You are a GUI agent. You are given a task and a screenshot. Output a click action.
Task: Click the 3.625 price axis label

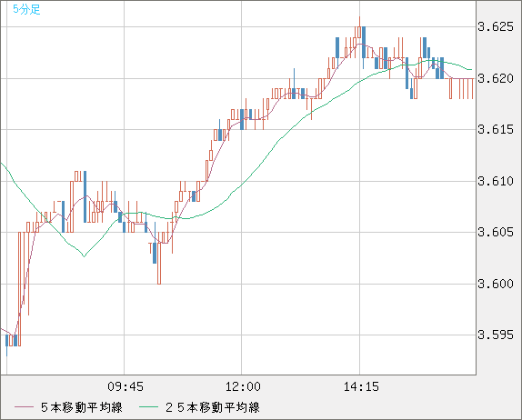(496, 26)
